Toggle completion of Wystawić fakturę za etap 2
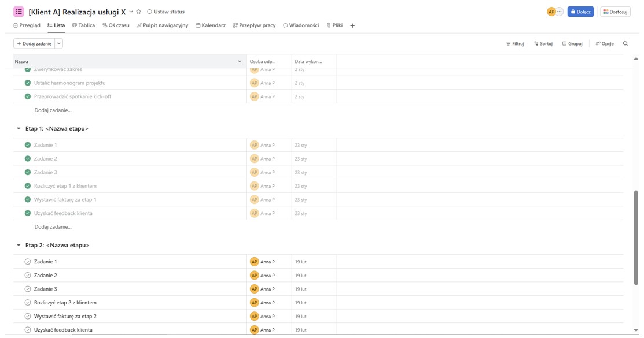The width and height of the screenshot is (644, 338). coord(28,317)
